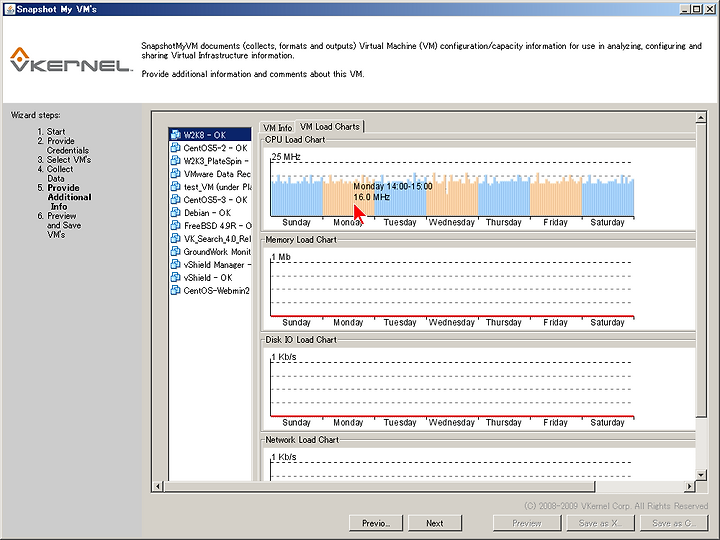Click the Next button
Screen dimensions: 720x540
tap(434, 523)
